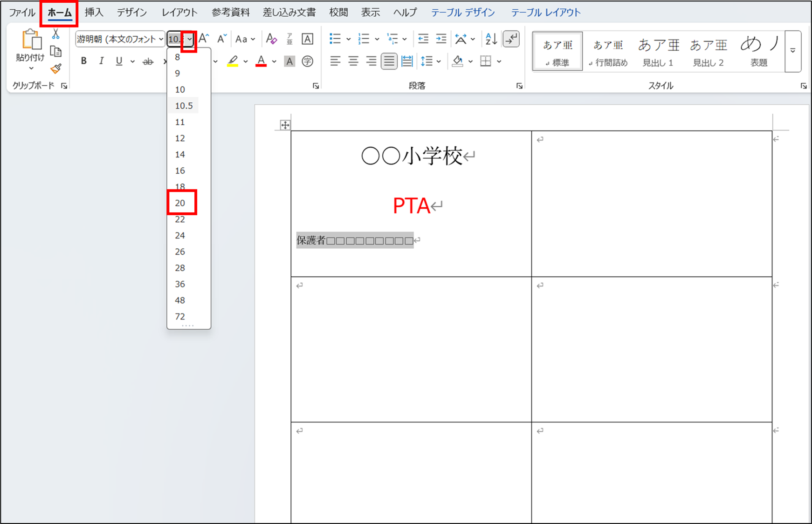Toggle justify alignment
812x524 pixels.
click(389, 61)
